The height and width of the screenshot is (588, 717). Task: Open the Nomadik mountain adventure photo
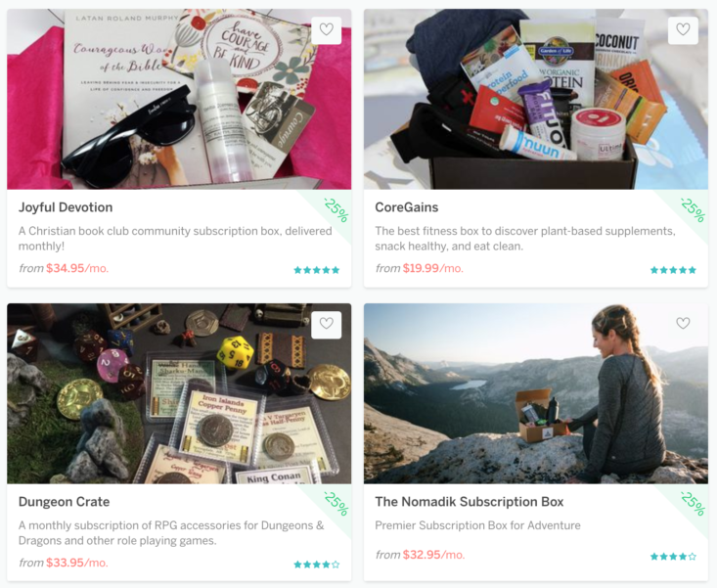[x=536, y=393]
